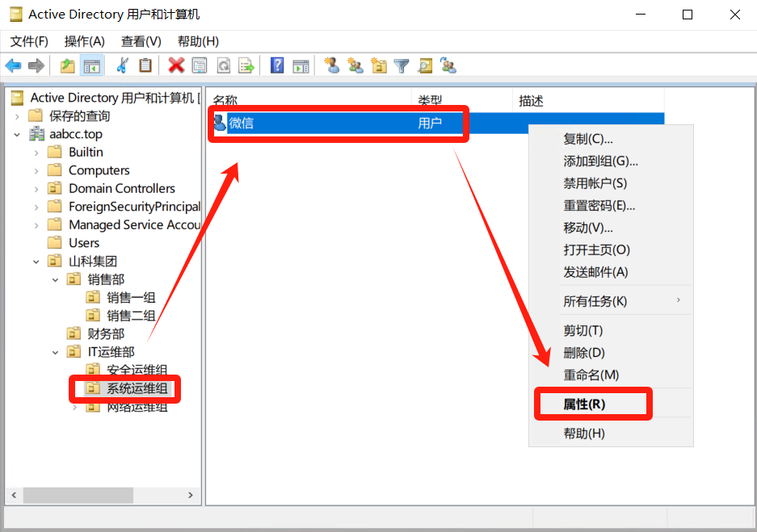This screenshot has width=757, height=532.
Task: Click the funnel Filter toolbar icon
Action: pyautogui.click(x=402, y=66)
